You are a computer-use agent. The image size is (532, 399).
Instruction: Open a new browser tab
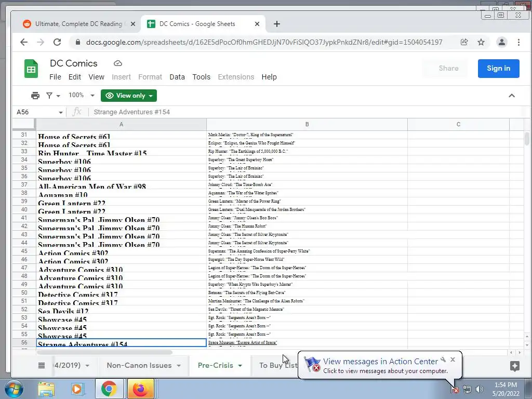[277, 24]
